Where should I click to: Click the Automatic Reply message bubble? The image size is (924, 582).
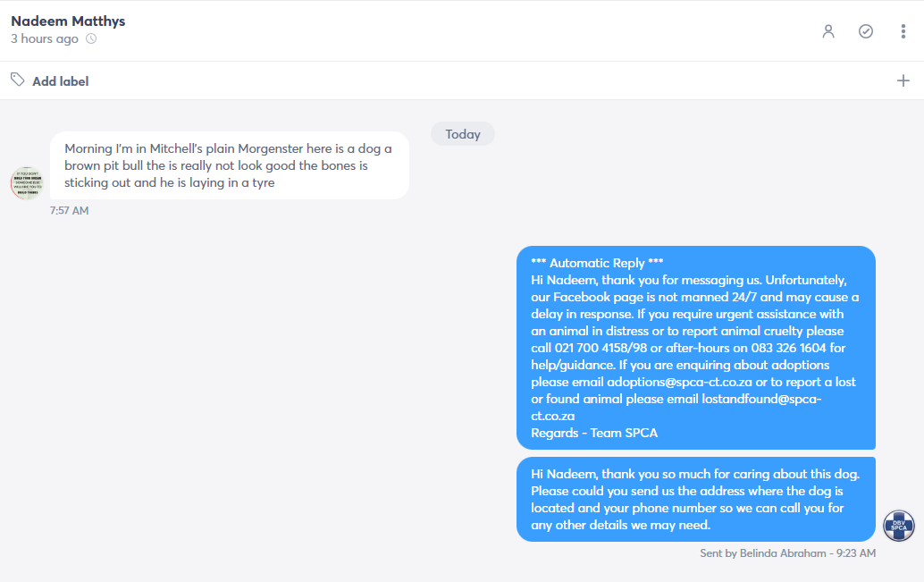click(x=696, y=348)
